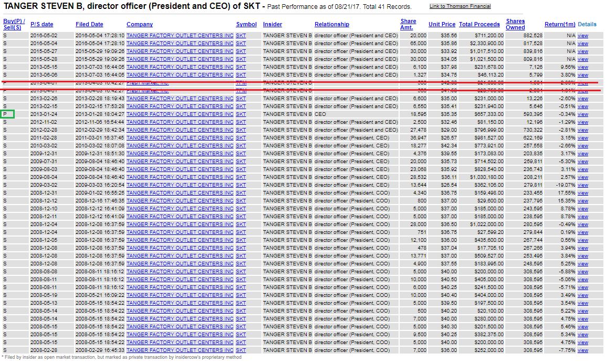
Task: Open view link in the 2008-08-08 row
Action: point(582,272)
